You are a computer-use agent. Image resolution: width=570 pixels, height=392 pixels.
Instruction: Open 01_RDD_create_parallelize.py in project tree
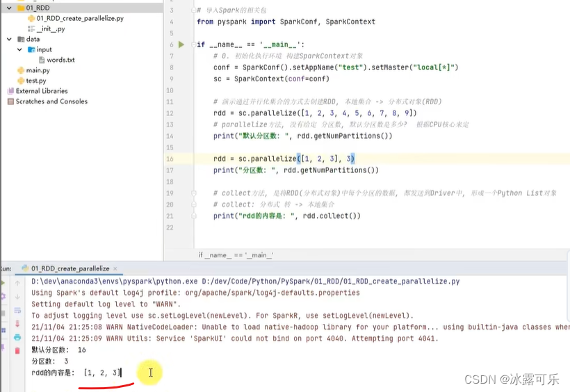click(80, 18)
